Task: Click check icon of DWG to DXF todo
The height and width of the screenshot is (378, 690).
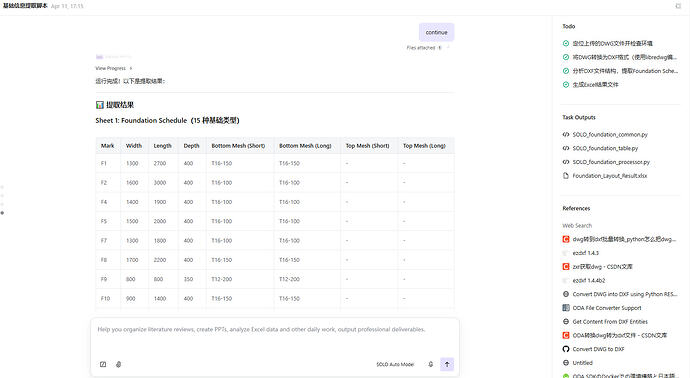Action: 566,57
